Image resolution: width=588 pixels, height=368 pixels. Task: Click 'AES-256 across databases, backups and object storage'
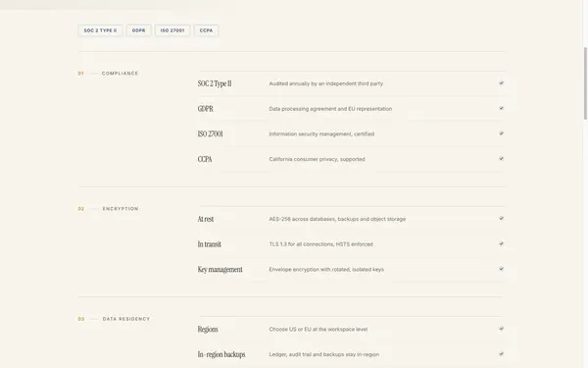click(x=337, y=219)
